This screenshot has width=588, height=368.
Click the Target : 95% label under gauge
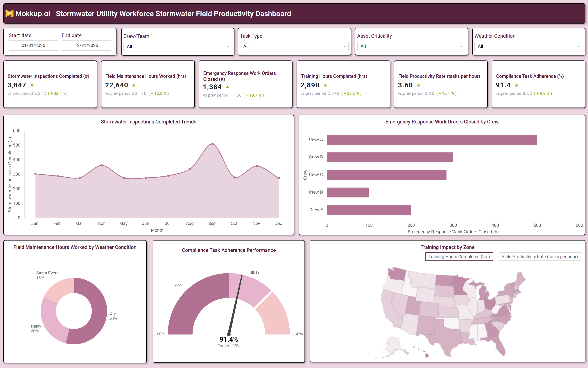tap(229, 346)
